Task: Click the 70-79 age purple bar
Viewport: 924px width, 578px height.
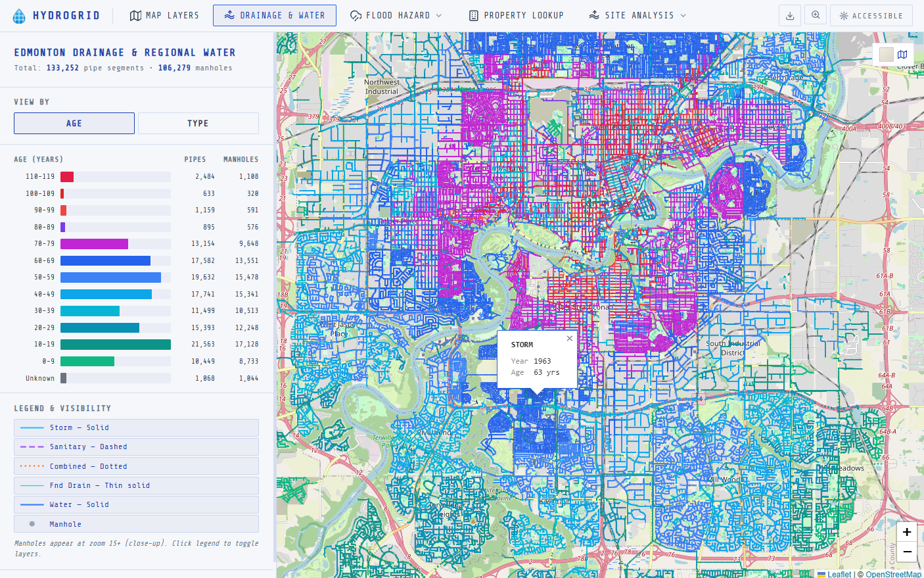Action: 94,244
